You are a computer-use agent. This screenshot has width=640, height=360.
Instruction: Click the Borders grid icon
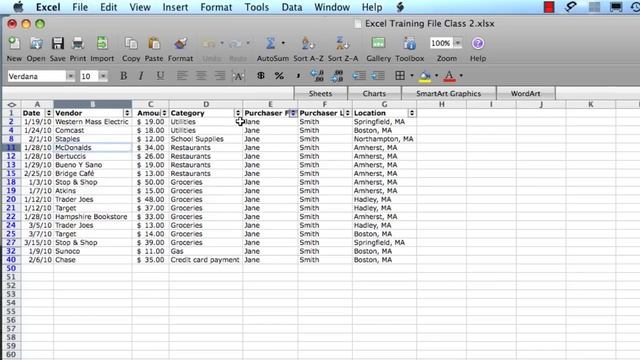400,76
